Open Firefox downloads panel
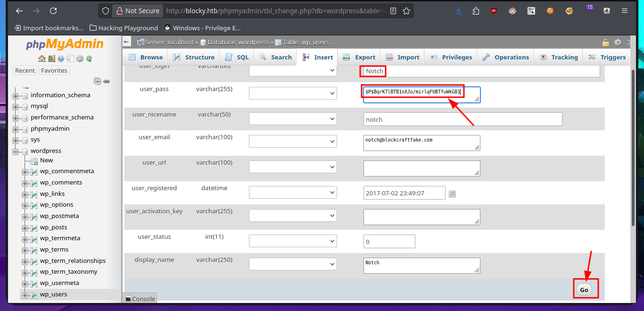This screenshot has height=311, width=644. click(458, 11)
